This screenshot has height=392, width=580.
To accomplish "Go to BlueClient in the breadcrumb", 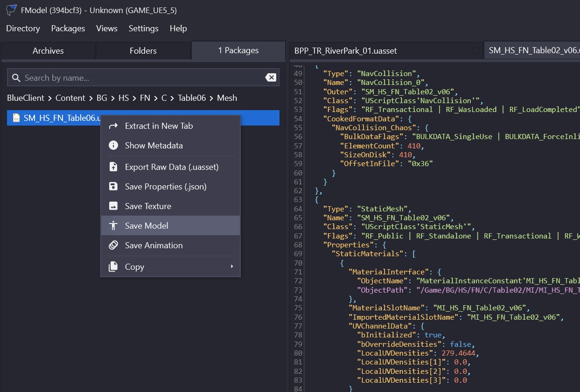I will [x=26, y=98].
